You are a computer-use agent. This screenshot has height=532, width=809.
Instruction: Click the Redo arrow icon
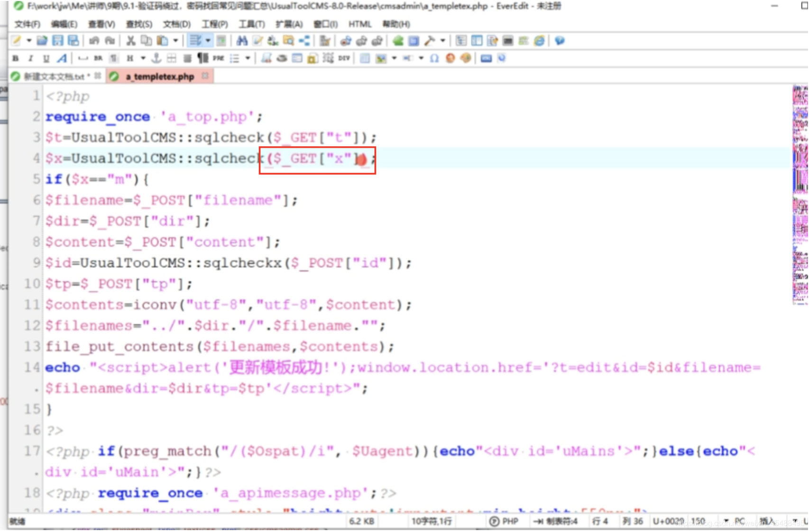(x=110, y=41)
